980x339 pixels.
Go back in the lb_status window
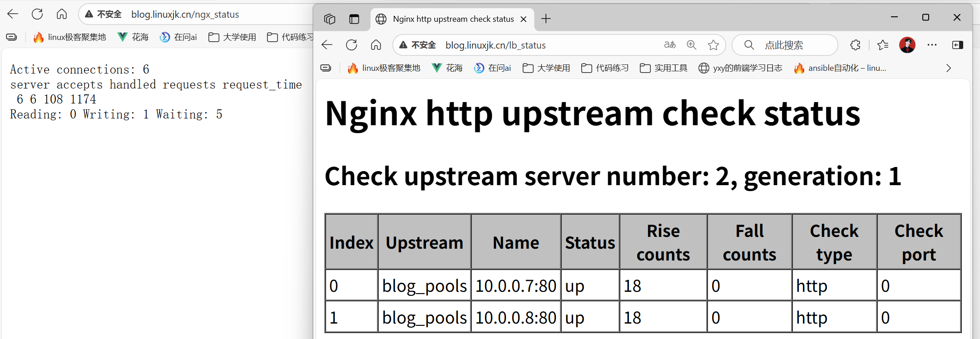327,45
